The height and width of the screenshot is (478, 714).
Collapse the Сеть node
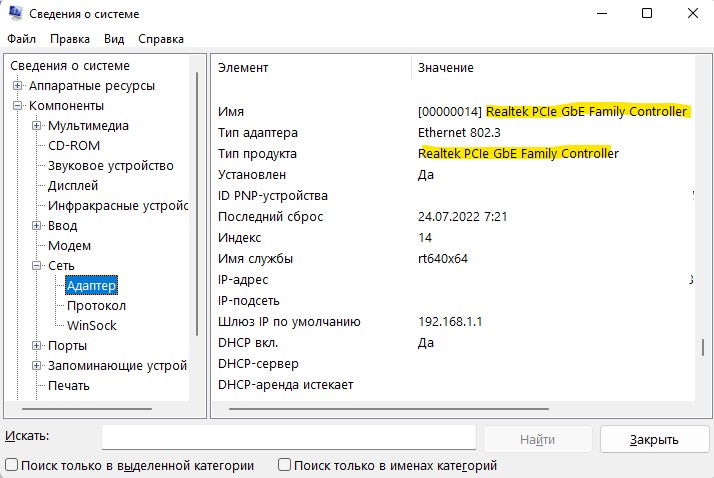[x=36, y=266]
